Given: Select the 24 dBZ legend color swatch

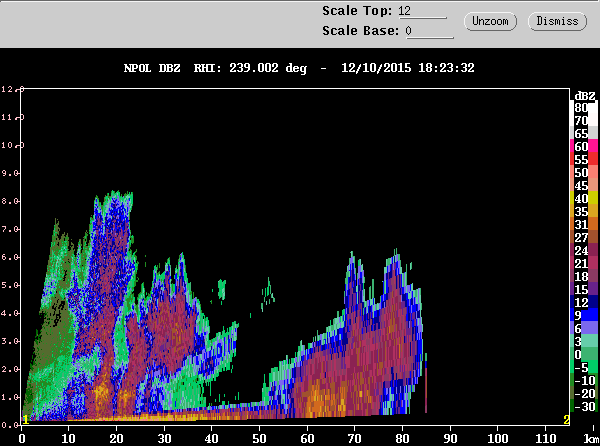Looking at the screenshot, I should pyautogui.click(x=580, y=250).
